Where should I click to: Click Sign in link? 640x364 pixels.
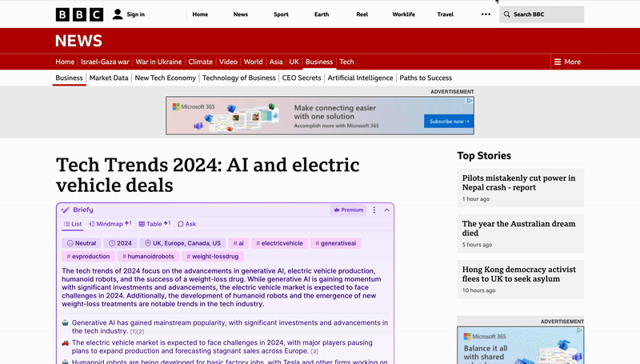click(135, 14)
